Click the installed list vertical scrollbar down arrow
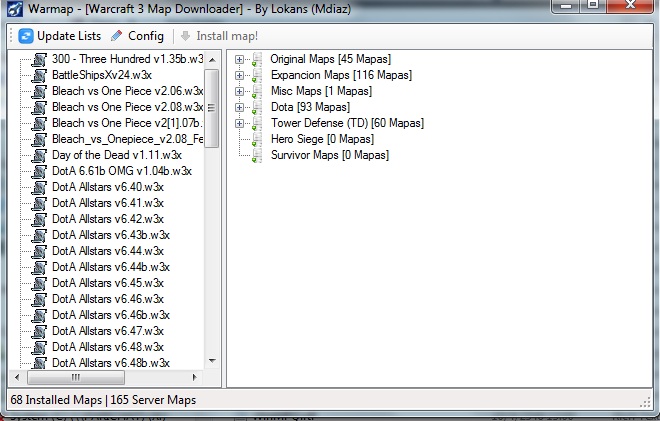Screen dimensions: 660x421 click(212, 361)
